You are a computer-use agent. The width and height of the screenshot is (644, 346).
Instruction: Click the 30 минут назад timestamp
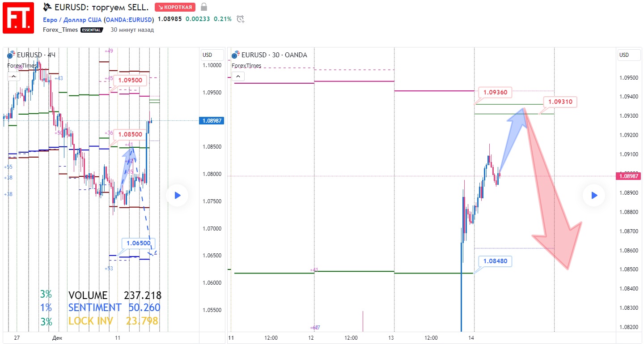click(132, 30)
